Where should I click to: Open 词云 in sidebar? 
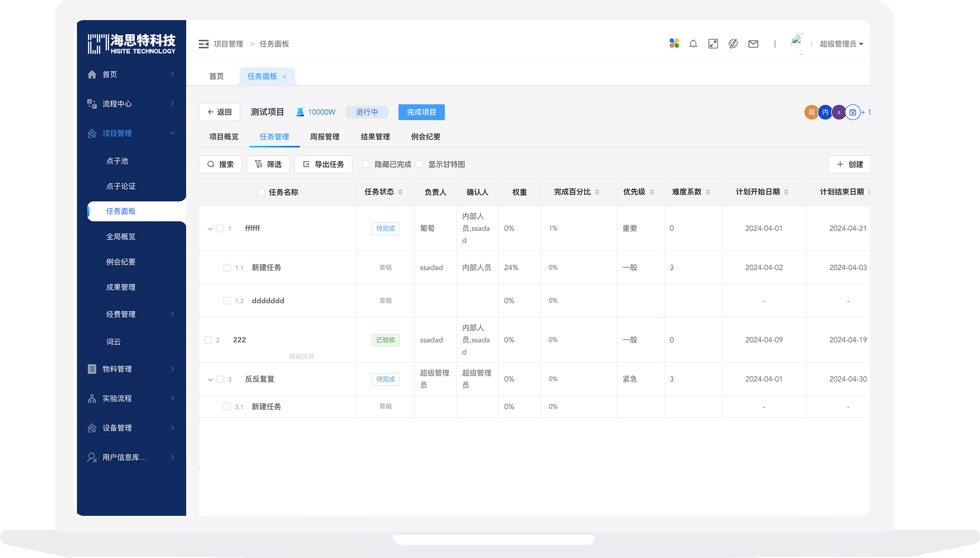click(114, 342)
